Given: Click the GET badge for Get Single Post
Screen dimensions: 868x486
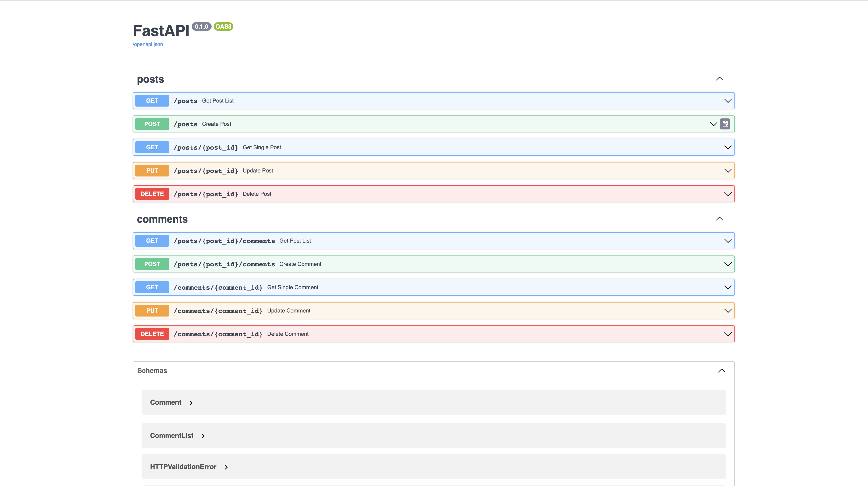Looking at the screenshot, I should 152,147.
